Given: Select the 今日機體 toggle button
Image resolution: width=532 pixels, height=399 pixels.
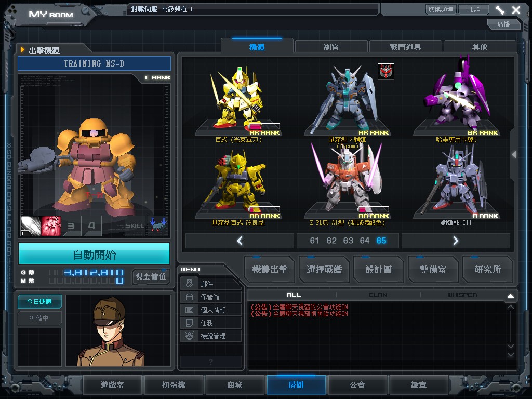Looking at the screenshot, I should click(39, 302).
